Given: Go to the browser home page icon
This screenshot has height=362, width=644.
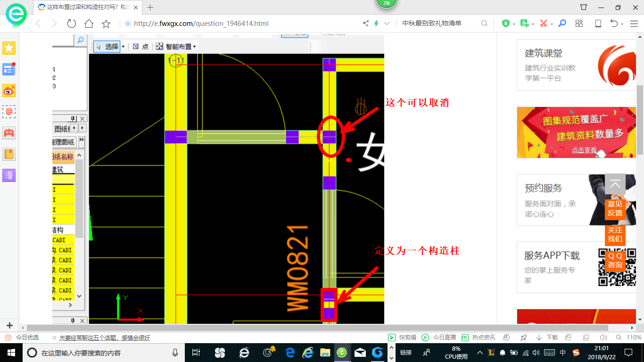Looking at the screenshot, I should pos(89,24).
